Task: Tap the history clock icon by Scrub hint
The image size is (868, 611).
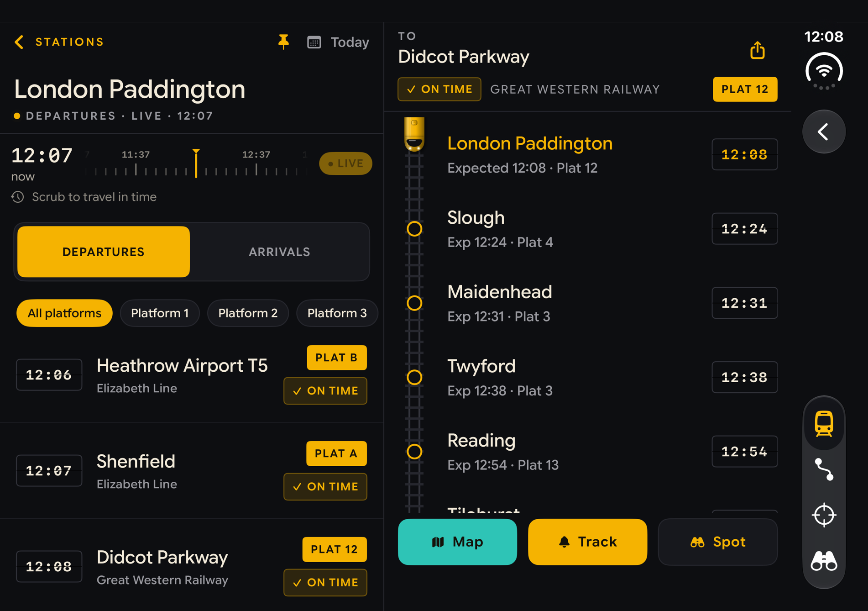Action: (x=18, y=197)
